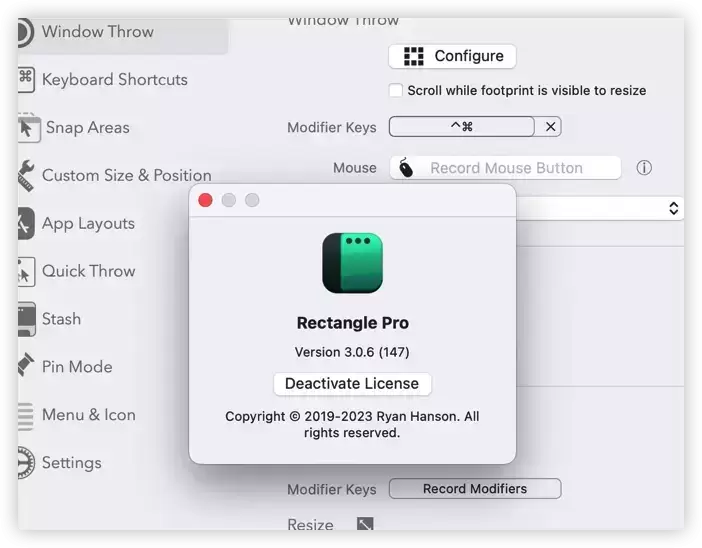Click the Keyboard Shortcuts command-key icon
Viewport: 702px width, 548px height.
(x=26, y=79)
